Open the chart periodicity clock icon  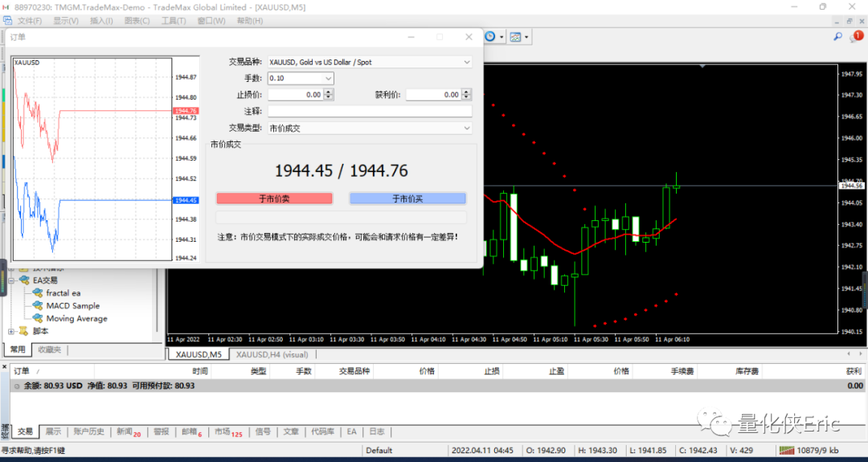pyautogui.click(x=490, y=36)
